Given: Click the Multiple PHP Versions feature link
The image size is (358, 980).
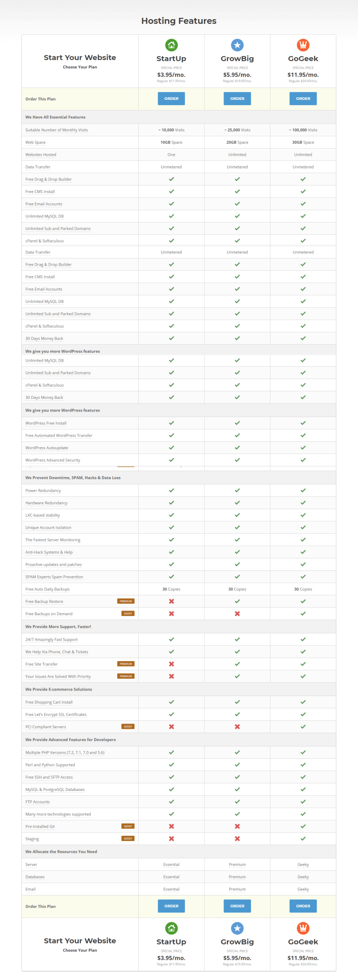Looking at the screenshot, I should [65, 752].
